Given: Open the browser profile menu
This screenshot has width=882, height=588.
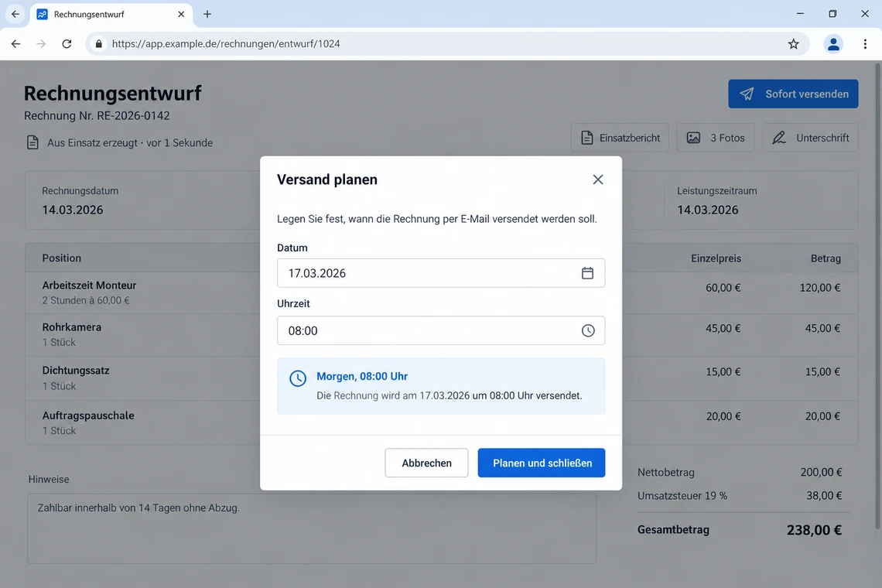Looking at the screenshot, I should click(833, 44).
